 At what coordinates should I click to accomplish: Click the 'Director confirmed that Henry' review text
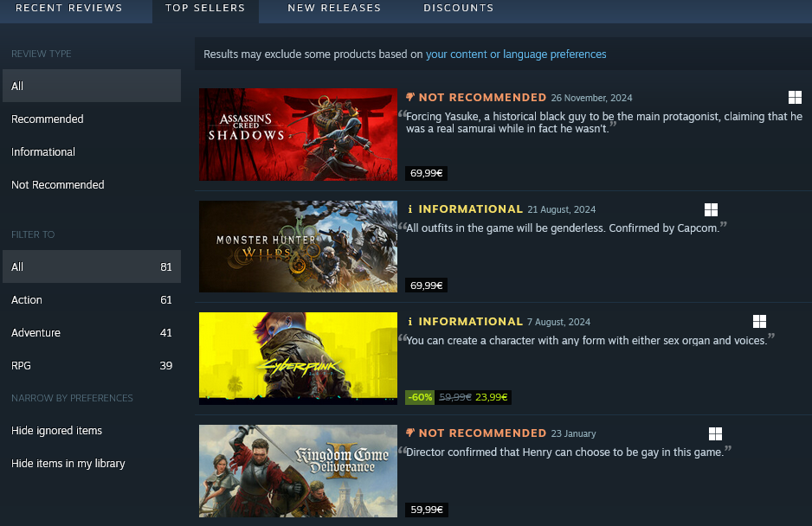[565, 452]
